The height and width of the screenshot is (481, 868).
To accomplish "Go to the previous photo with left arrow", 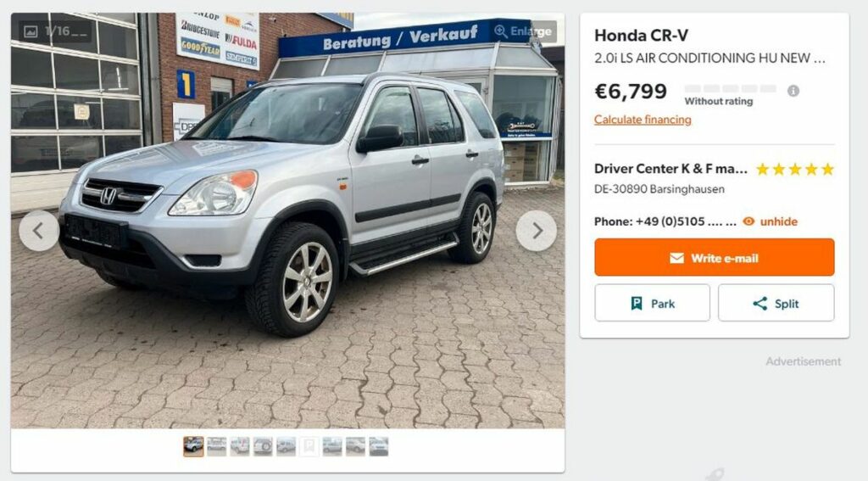I will [x=39, y=231].
